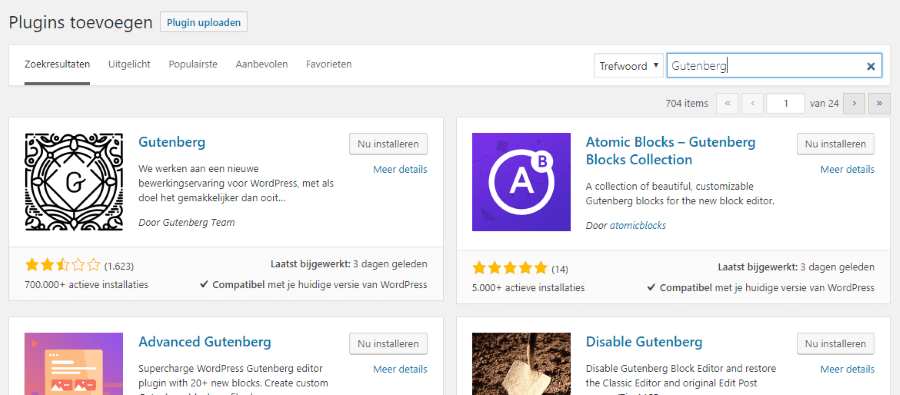Open Meer details for Advanced Gutenberg
This screenshot has width=900, height=395.
pyautogui.click(x=400, y=369)
